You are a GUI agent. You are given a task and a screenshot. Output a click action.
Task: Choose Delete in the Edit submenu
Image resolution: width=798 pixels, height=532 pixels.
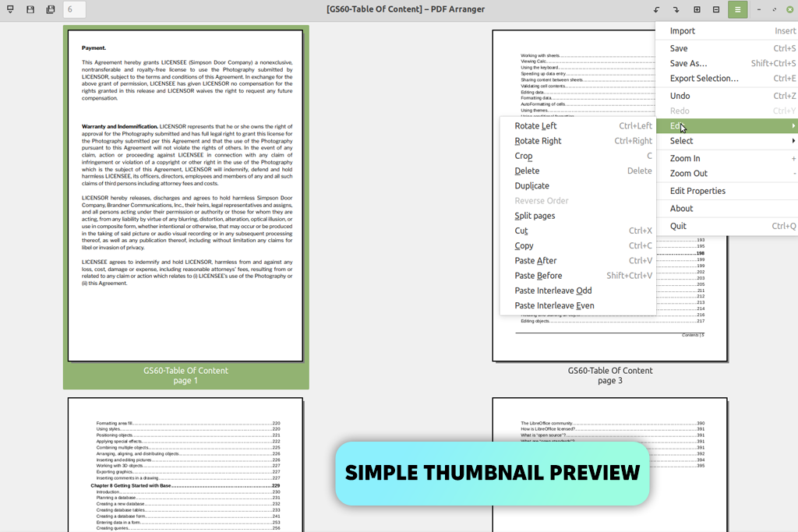[x=578, y=171]
